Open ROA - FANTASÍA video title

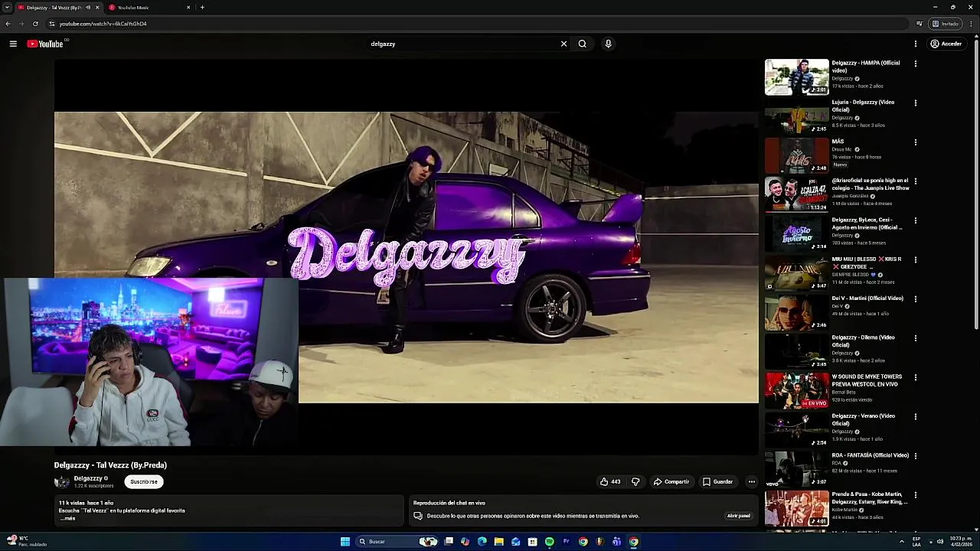pyautogui.click(x=870, y=455)
